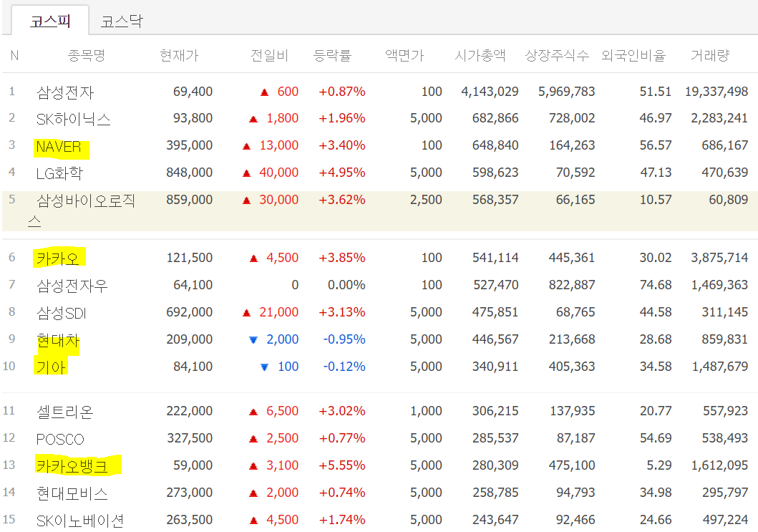Click the red up arrow in LG화학 row
The height and width of the screenshot is (532, 758).
coord(246,173)
